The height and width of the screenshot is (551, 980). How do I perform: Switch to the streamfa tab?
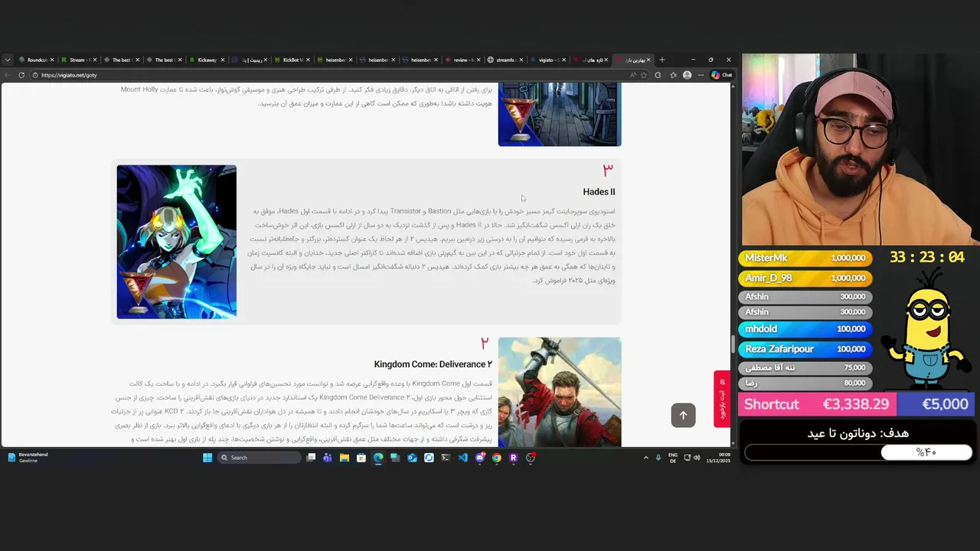coord(504,60)
